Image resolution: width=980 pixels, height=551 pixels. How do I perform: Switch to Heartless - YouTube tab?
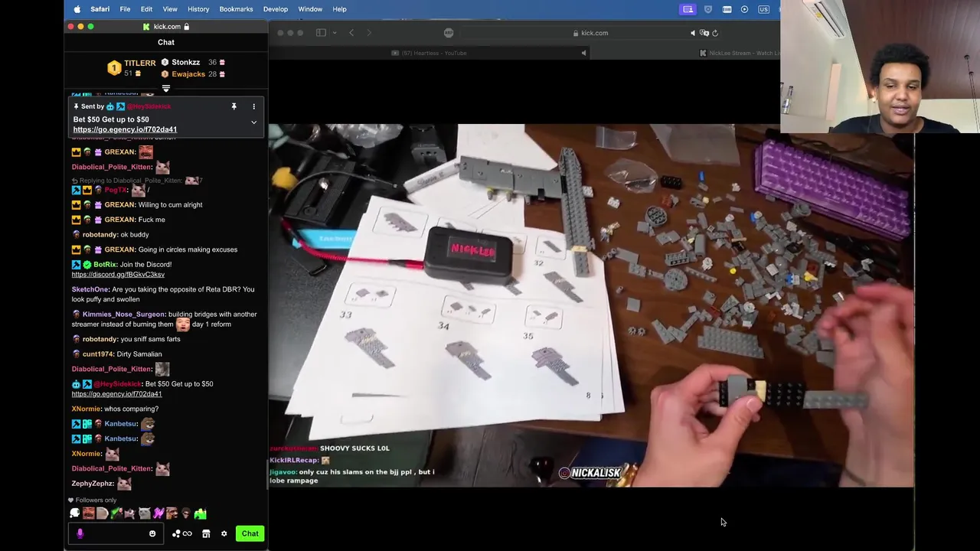tap(429, 53)
